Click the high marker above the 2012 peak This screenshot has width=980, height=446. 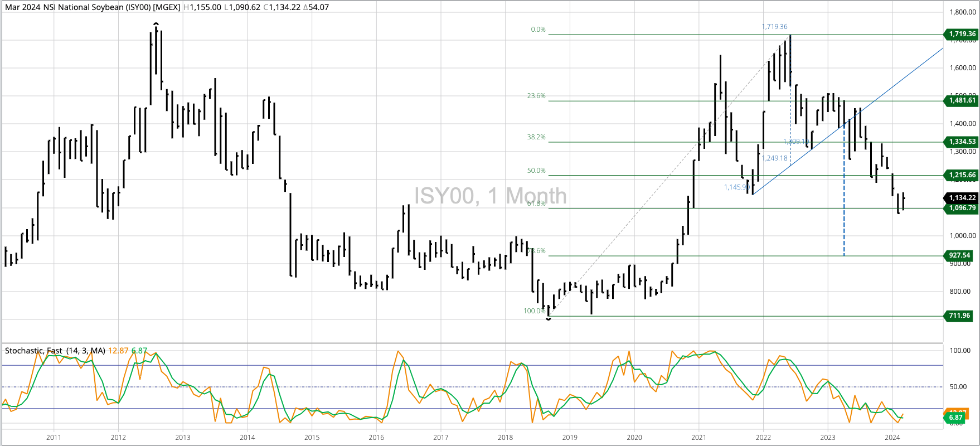coord(156,24)
